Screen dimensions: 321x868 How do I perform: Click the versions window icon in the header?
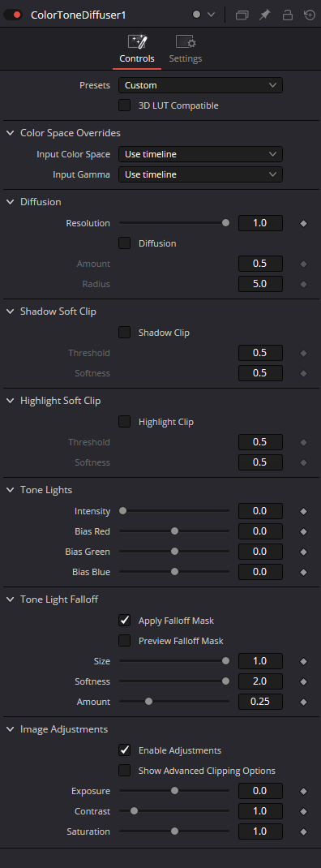click(x=242, y=15)
